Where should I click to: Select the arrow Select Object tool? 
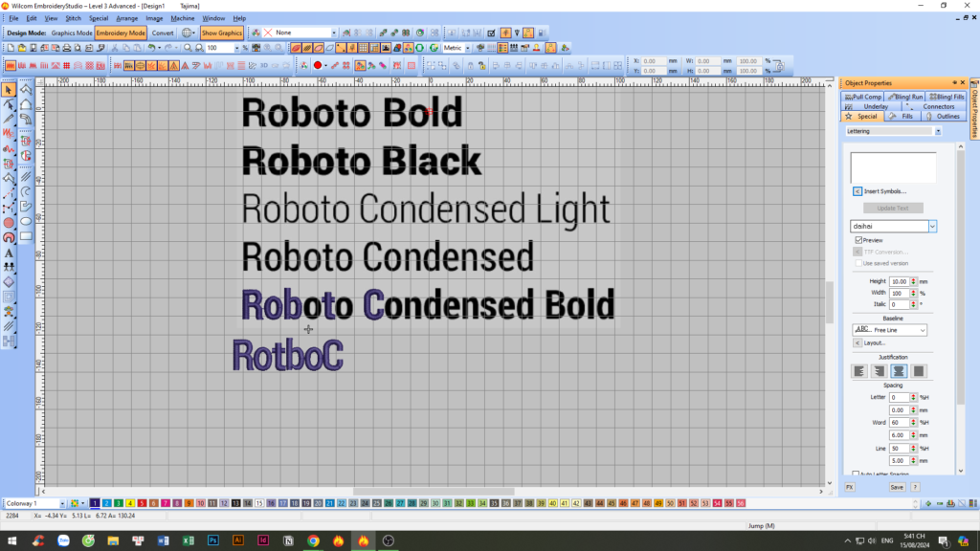click(x=9, y=90)
